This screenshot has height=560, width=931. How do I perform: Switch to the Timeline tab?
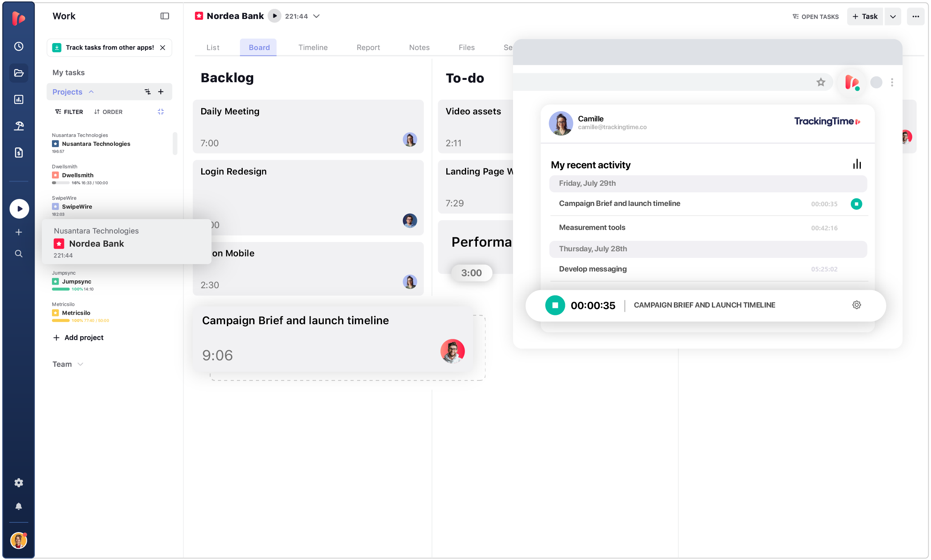(x=313, y=47)
